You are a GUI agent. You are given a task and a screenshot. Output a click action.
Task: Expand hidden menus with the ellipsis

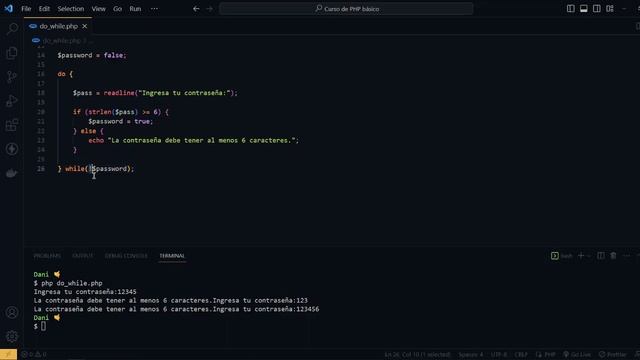154,9
